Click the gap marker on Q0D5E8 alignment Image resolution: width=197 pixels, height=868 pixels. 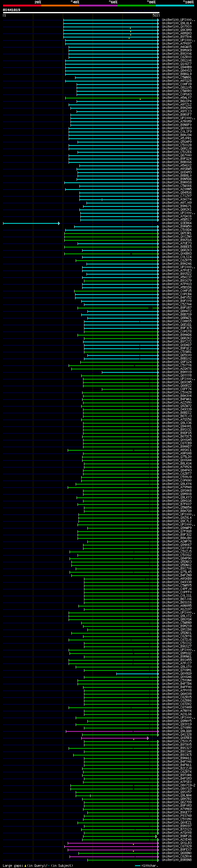coord(134,739)
